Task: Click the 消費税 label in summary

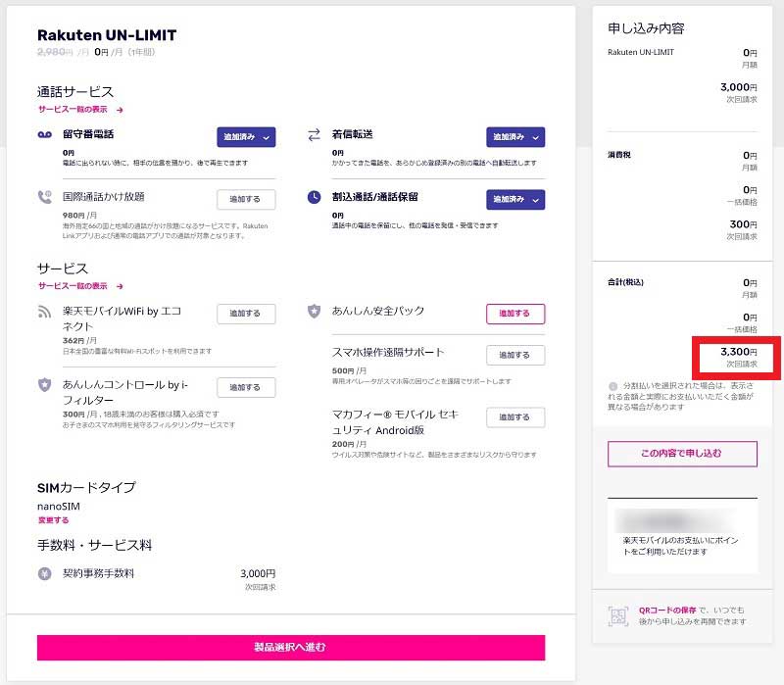Action: point(619,155)
